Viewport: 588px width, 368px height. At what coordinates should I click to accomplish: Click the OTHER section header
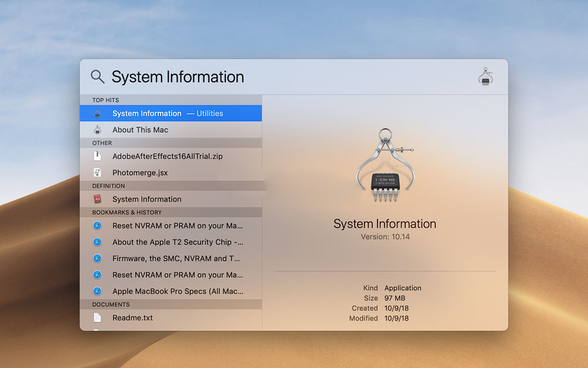click(102, 143)
